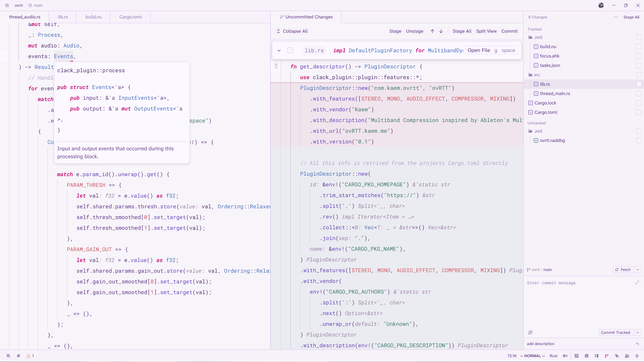Collapse the lib.rs diff section chevron
This screenshot has width=644, height=362.
click(x=279, y=50)
